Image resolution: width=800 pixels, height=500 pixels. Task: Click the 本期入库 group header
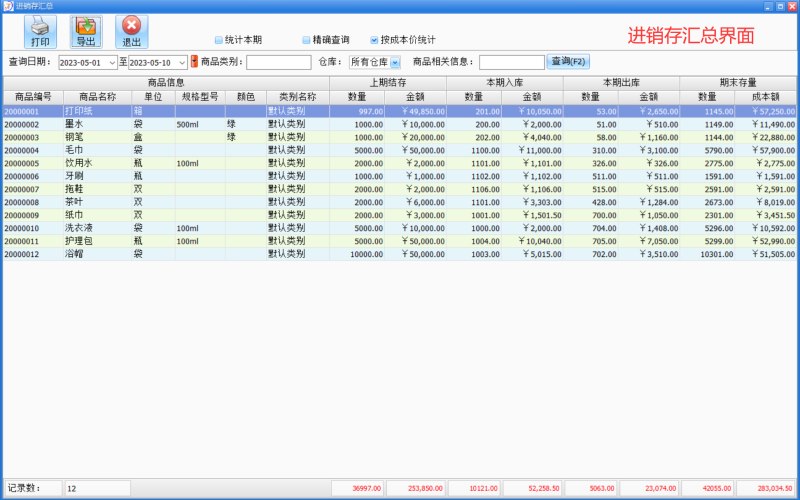[x=505, y=83]
